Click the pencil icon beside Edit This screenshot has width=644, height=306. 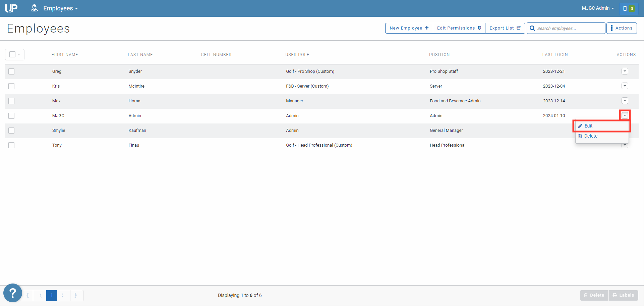580,126
